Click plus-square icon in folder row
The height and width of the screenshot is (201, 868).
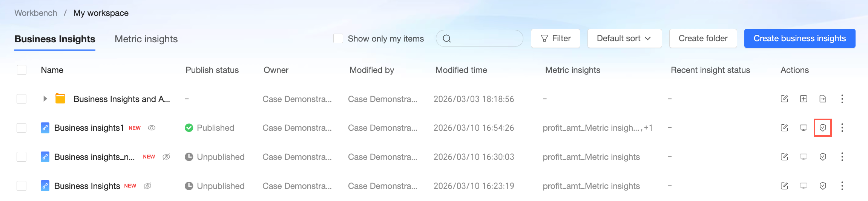coord(804,99)
